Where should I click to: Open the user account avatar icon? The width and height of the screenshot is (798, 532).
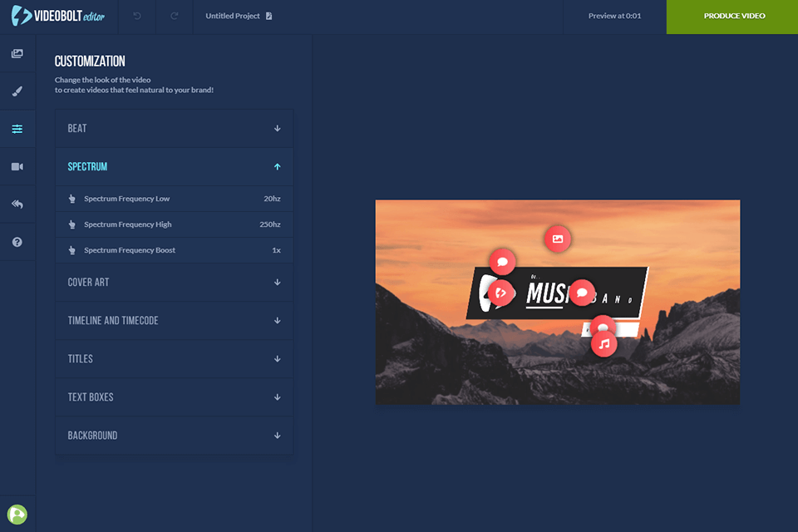point(17,515)
